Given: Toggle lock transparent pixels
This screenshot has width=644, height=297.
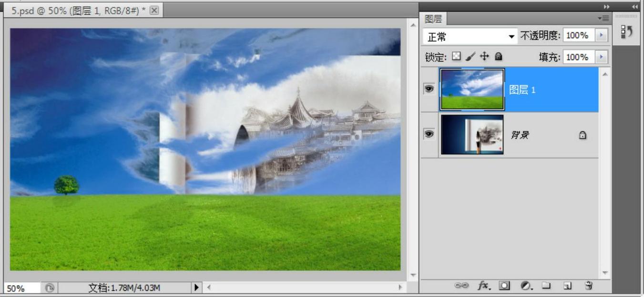Looking at the screenshot, I should (x=456, y=57).
